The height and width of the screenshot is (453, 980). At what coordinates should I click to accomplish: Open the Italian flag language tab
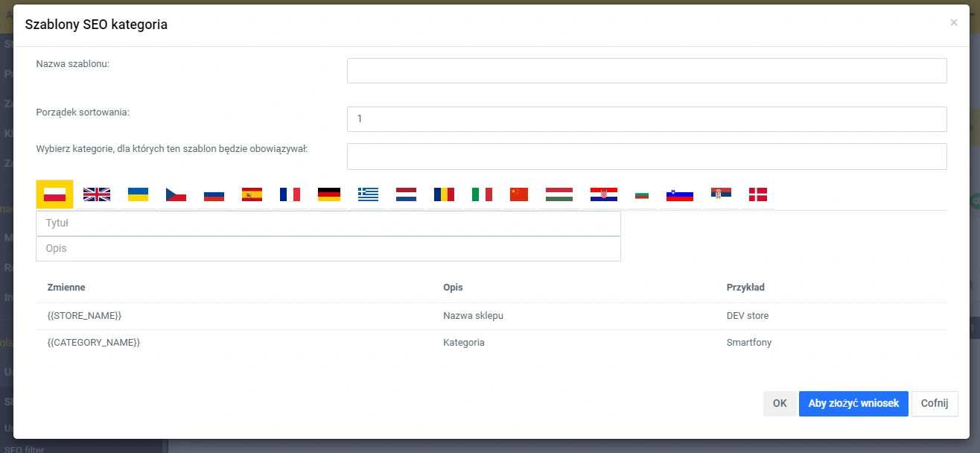click(482, 194)
